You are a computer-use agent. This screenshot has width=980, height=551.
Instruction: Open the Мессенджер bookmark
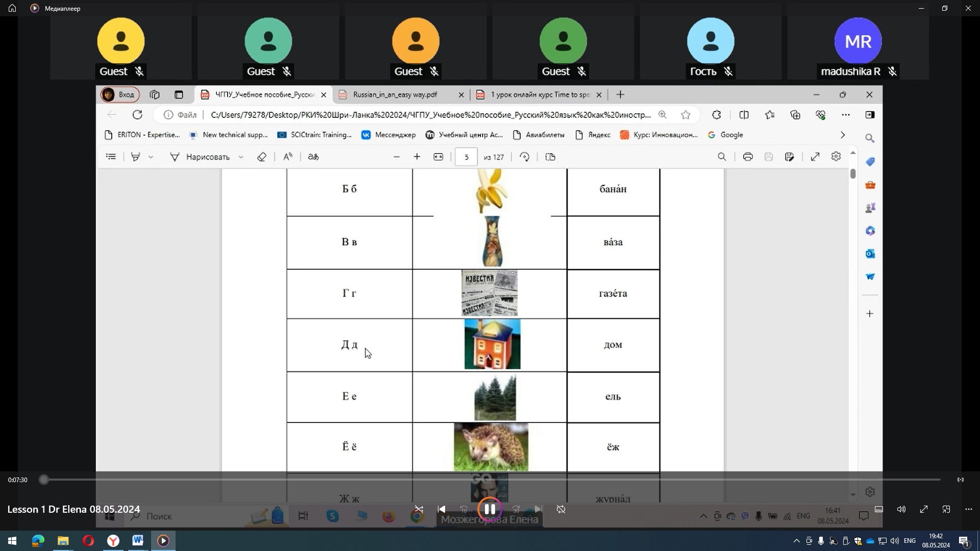coord(388,135)
